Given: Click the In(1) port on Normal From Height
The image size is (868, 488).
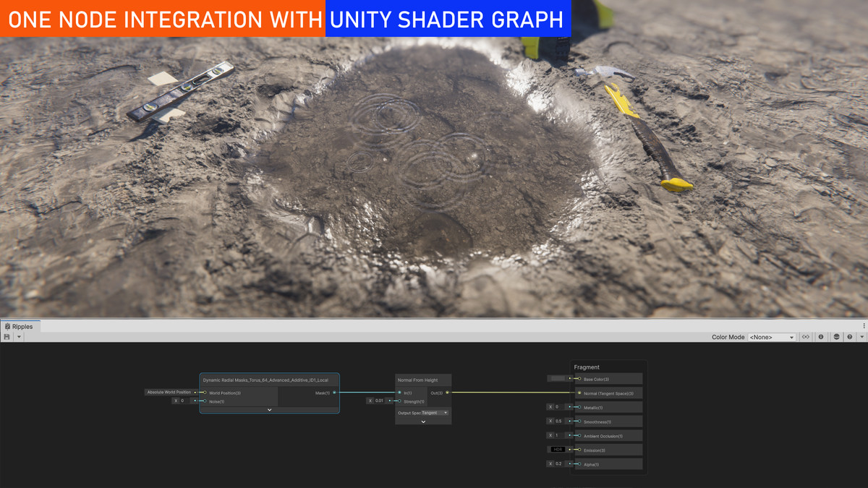Looking at the screenshot, I should [x=400, y=393].
